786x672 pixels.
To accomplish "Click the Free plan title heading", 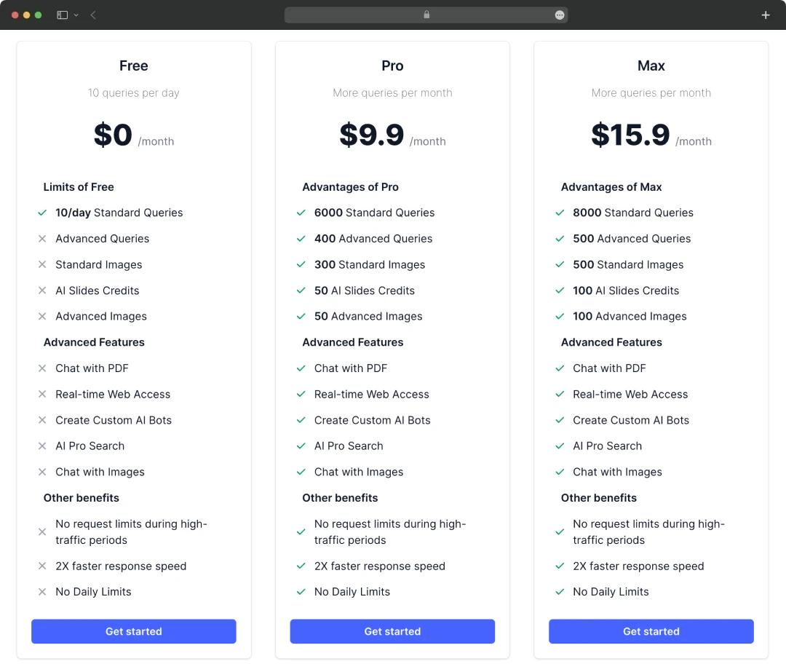I will tap(134, 66).
